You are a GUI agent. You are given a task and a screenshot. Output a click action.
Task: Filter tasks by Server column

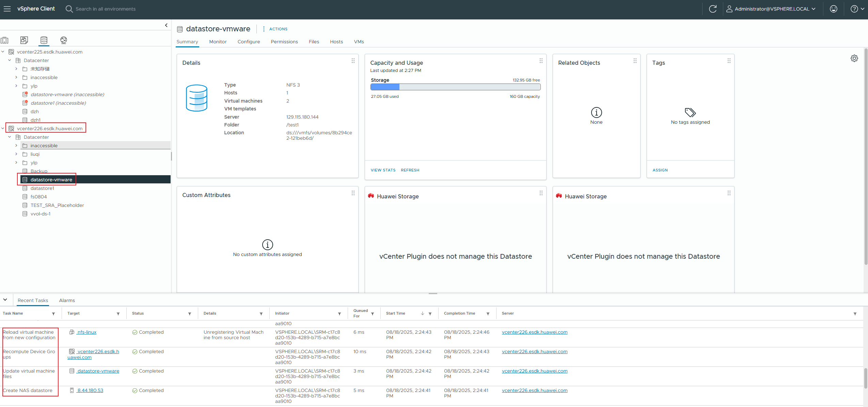(855, 314)
